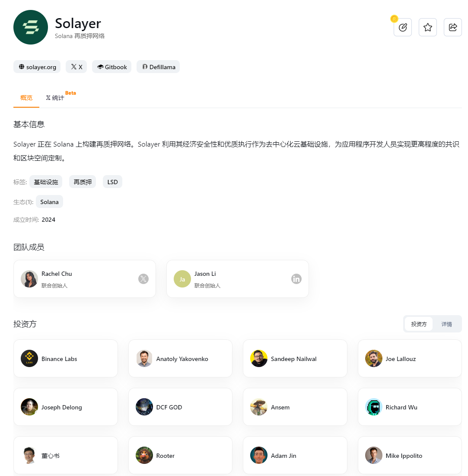Click the share icon button
Viewport: 468px width, 476px height.
point(452,27)
